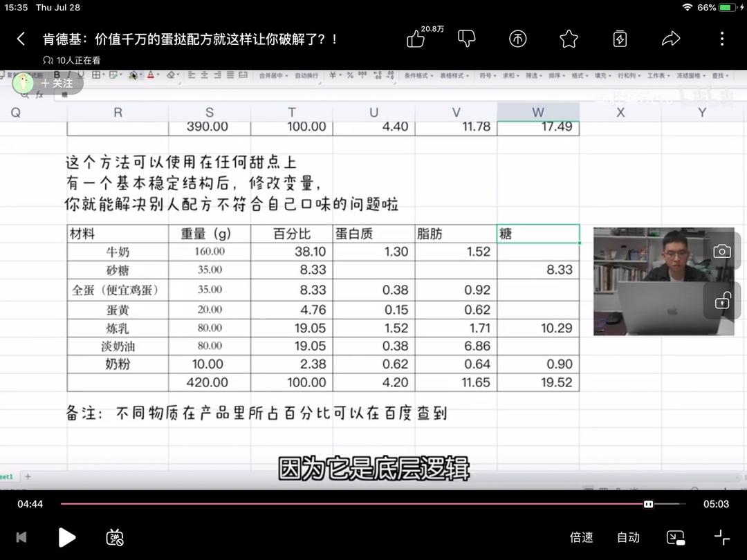Follow the creator via the 关注 button
This screenshot has height=560, width=747.
tap(58, 83)
